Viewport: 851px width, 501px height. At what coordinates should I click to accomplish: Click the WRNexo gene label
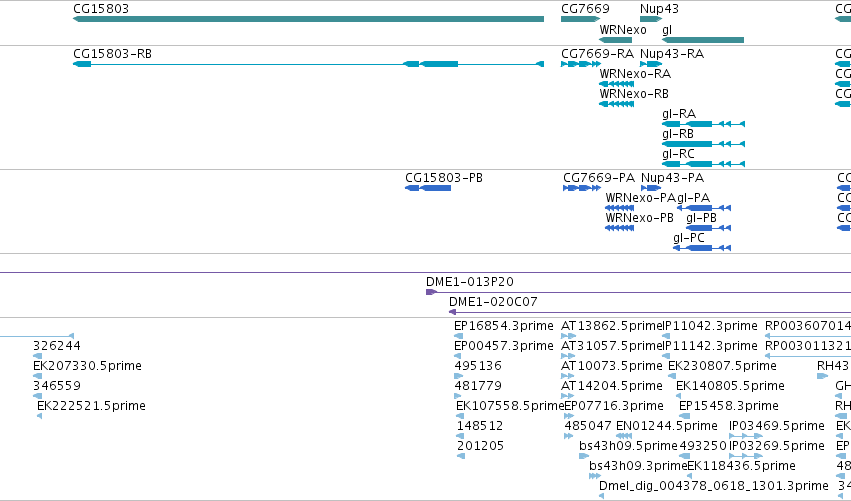(x=623, y=30)
